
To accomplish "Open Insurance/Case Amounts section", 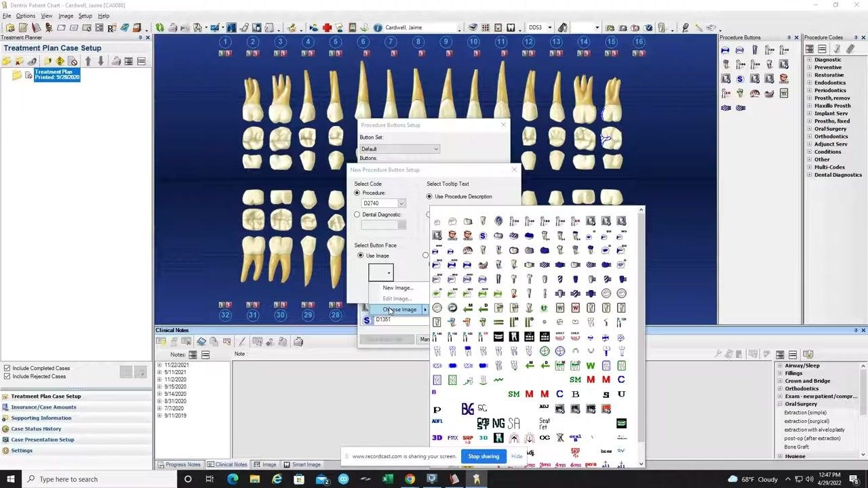I will point(43,407).
